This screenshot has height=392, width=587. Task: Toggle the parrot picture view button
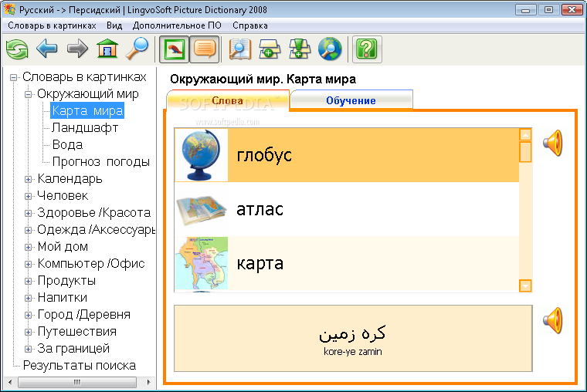pos(174,49)
